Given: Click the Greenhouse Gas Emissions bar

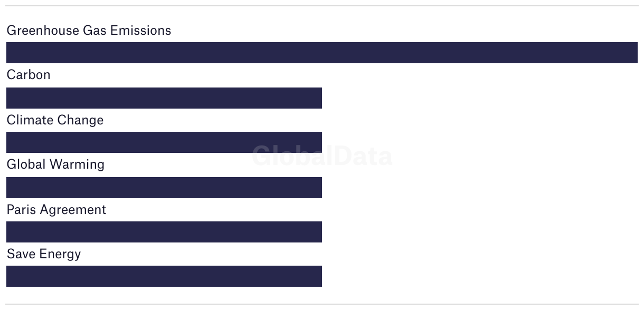Looking at the screenshot, I should click(322, 53).
